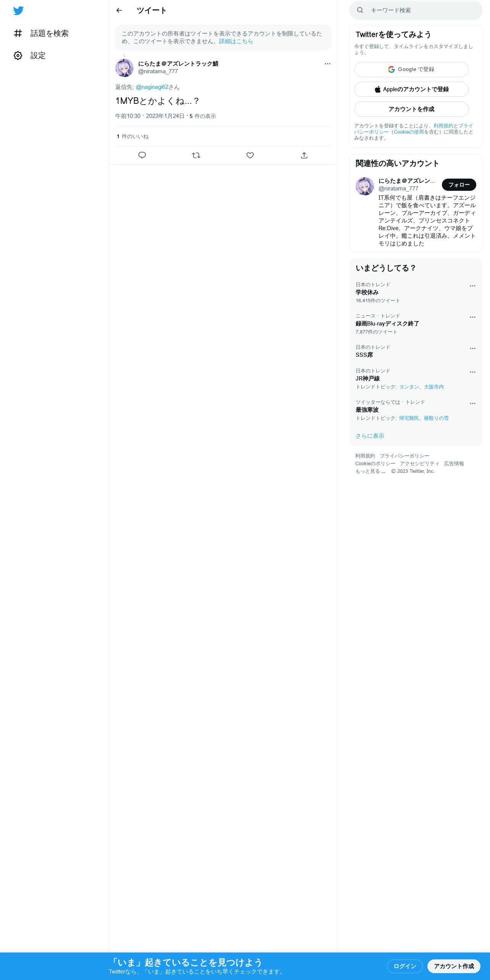Share the tweet via upload icon

pyautogui.click(x=304, y=155)
